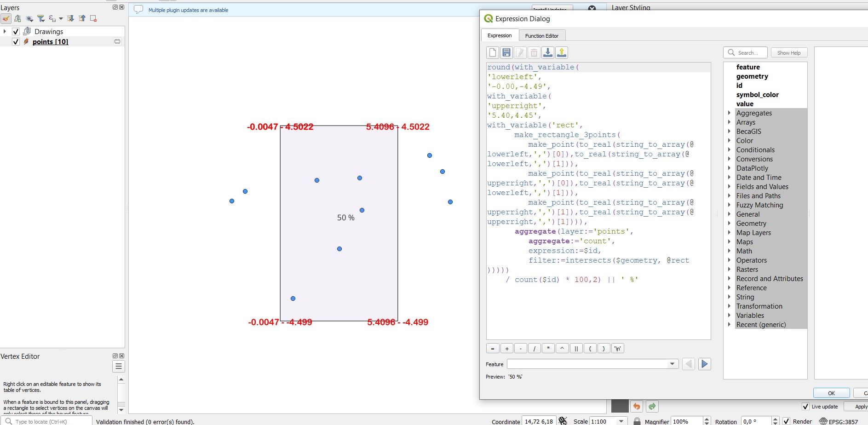This screenshot has width=868, height=425.
Task: Click the Magnifier percentage field
Action: point(687,421)
